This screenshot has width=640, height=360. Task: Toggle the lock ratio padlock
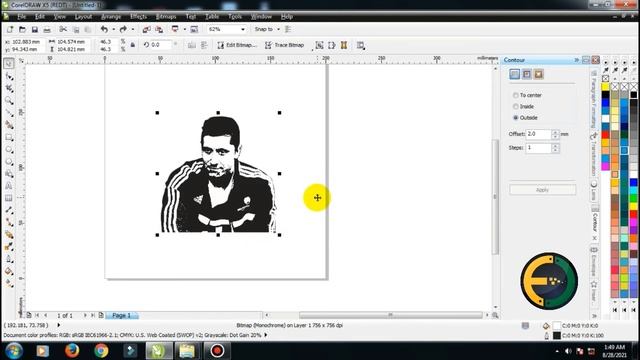[x=133, y=45]
